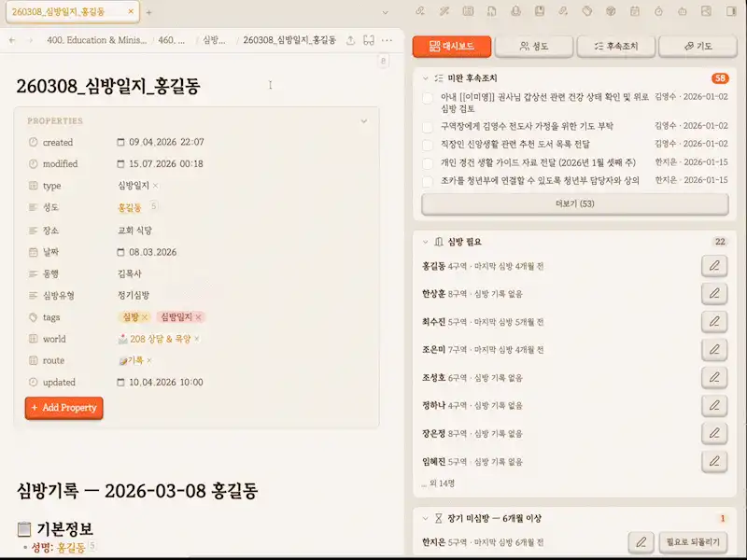The height and width of the screenshot is (560, 747).
Task: Switch to reading view book icon
Action: tap(369, 40)
